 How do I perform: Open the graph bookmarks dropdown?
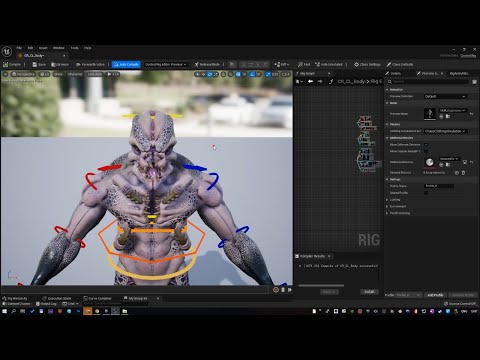coord(300,81)
